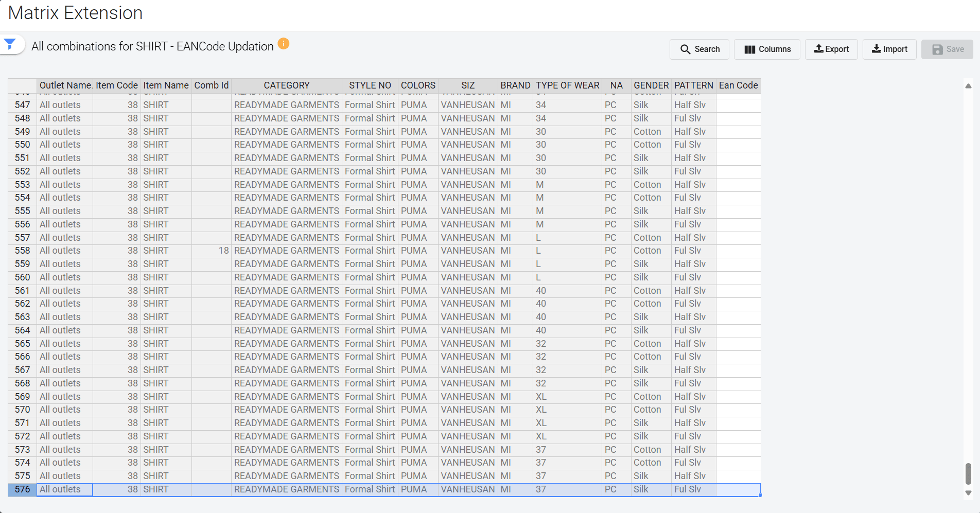
Task: Click the Ean Code cell in row 576
Action: pos(739,489)
